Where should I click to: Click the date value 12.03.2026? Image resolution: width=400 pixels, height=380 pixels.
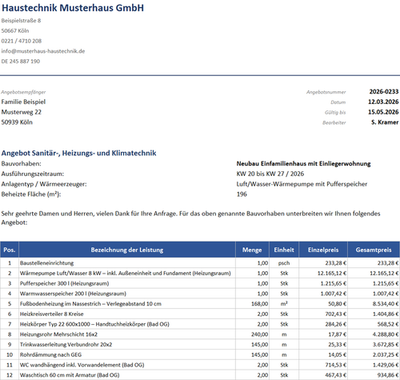coord(383,102)
